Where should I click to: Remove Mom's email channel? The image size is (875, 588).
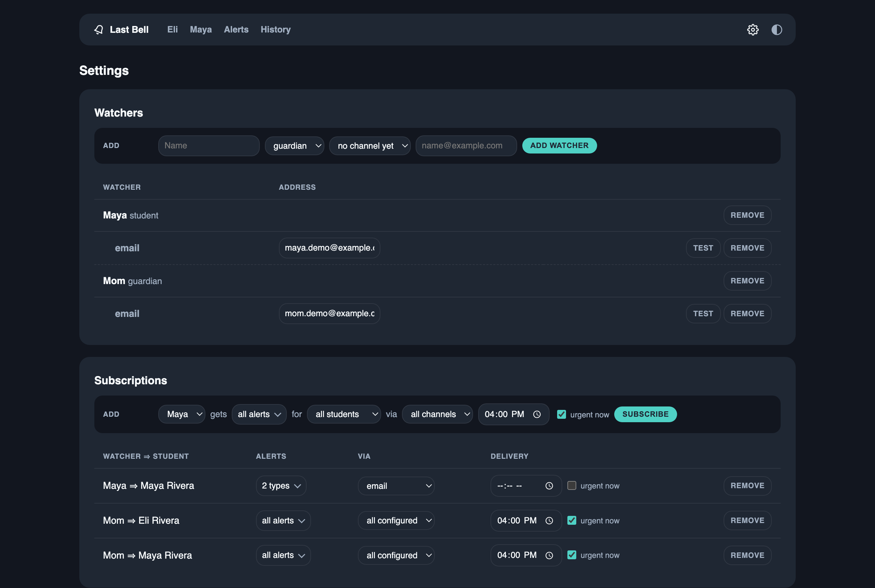pyautogui.click(x=747, y=314)
